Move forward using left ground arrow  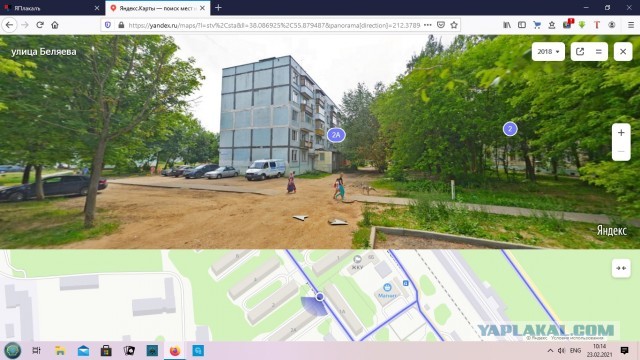[x=301, y=218]
